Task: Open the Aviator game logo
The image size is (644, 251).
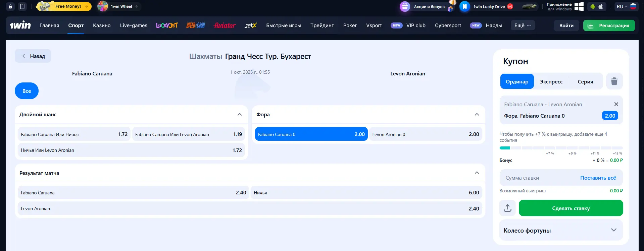Action: [225, 25]
